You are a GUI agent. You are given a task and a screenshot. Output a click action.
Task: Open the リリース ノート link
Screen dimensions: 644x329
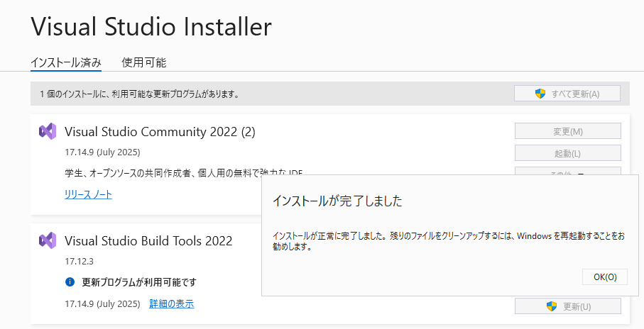pos(88,194)
